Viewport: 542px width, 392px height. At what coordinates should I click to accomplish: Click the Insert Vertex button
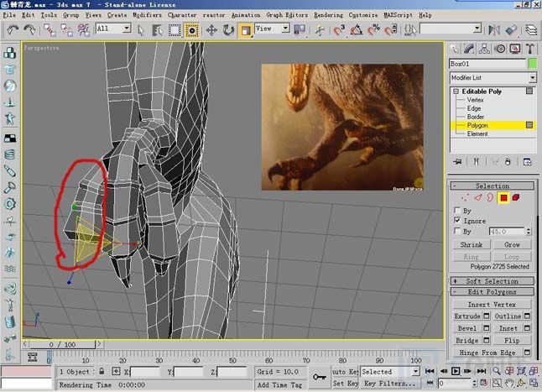[492, 305]
